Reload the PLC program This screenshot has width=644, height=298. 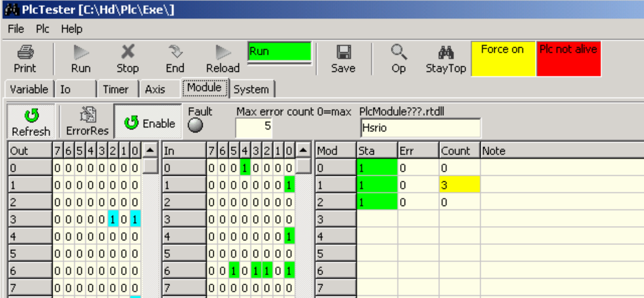223,53
